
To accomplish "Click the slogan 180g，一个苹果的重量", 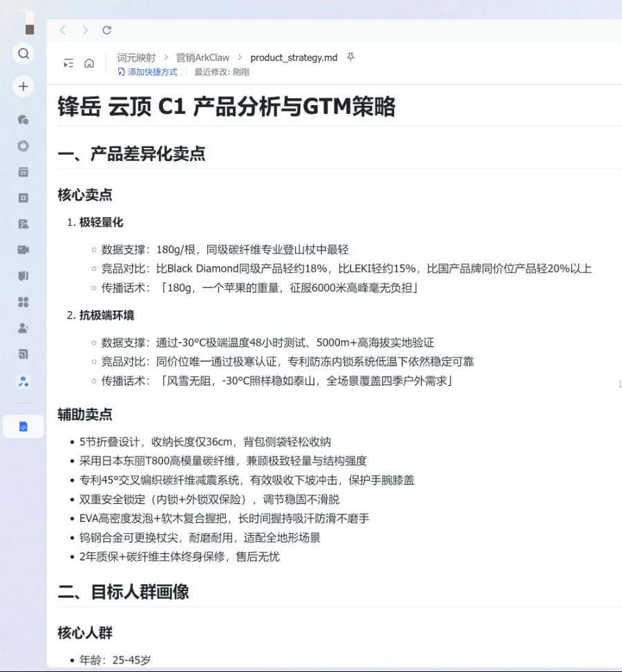I will coord(260,288).
